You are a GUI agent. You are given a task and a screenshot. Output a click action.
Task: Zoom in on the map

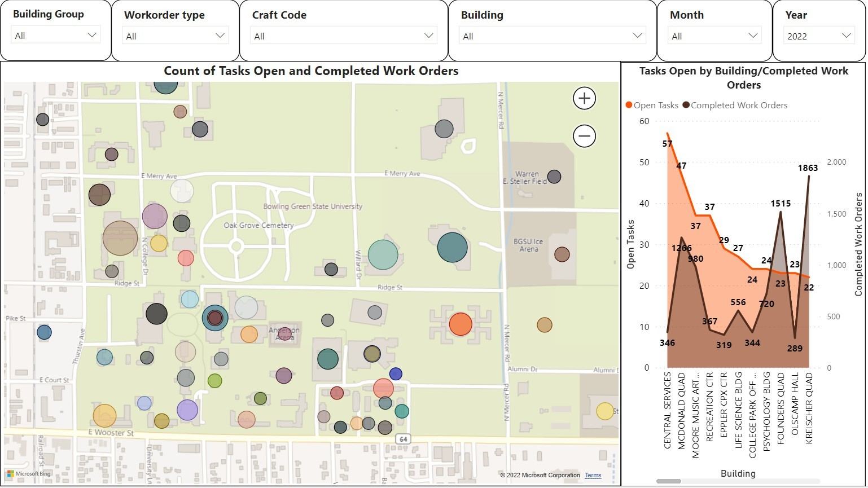[584, 98]
